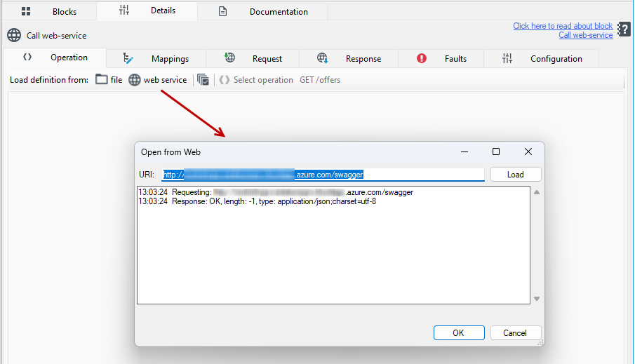
Task: Click the Blocks grid icon
Action: pos(26,11)
